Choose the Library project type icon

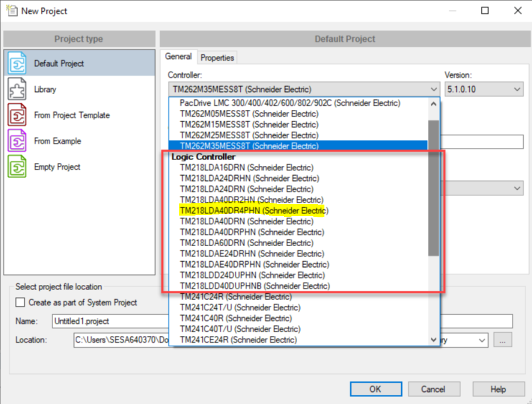tap(17, 89)
